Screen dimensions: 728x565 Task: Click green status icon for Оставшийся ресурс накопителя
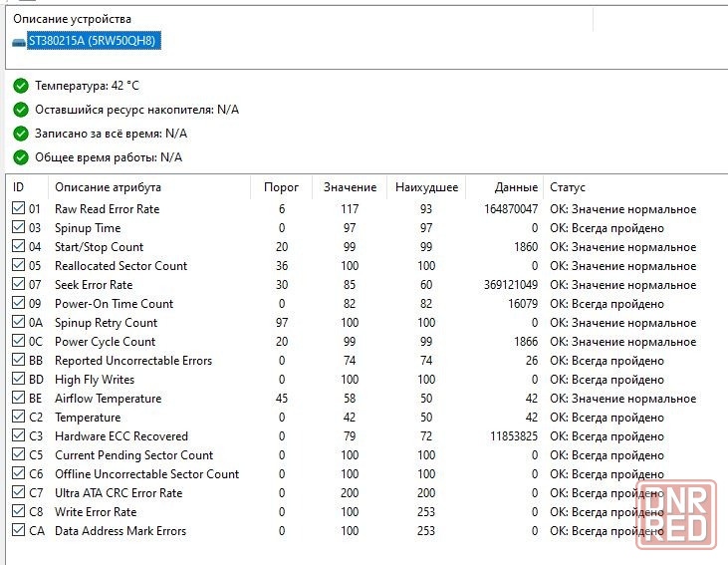point(21,110)
